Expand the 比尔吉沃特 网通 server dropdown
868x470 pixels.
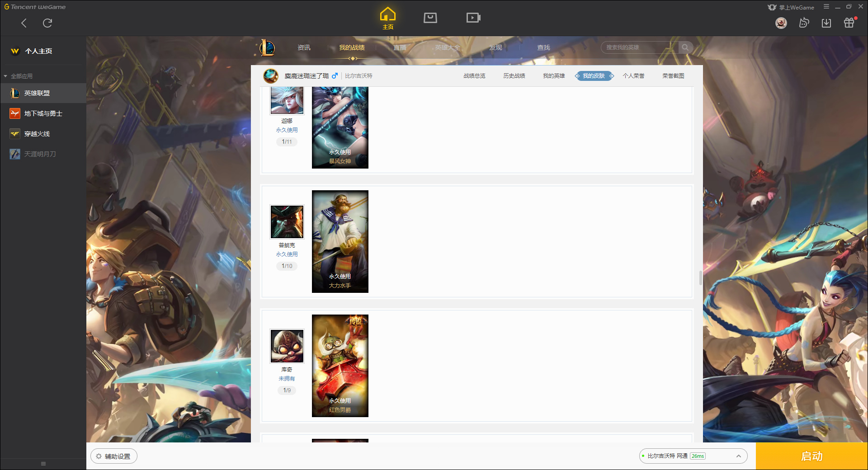point(693,456)
